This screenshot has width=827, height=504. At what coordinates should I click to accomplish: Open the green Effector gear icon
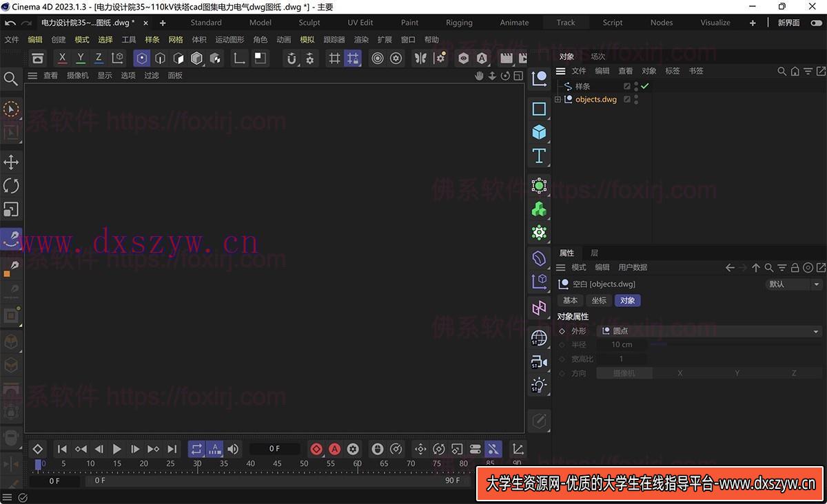[539, 233]
